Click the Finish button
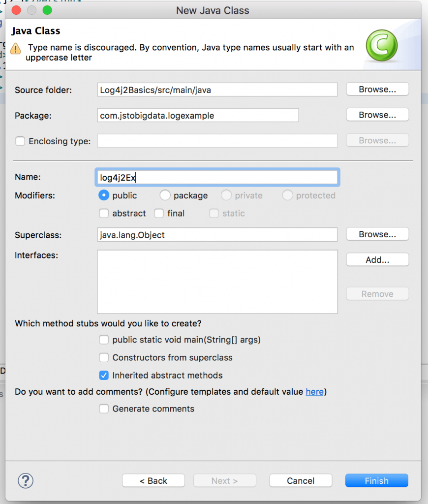428x504 pixels. click(376, 480)
